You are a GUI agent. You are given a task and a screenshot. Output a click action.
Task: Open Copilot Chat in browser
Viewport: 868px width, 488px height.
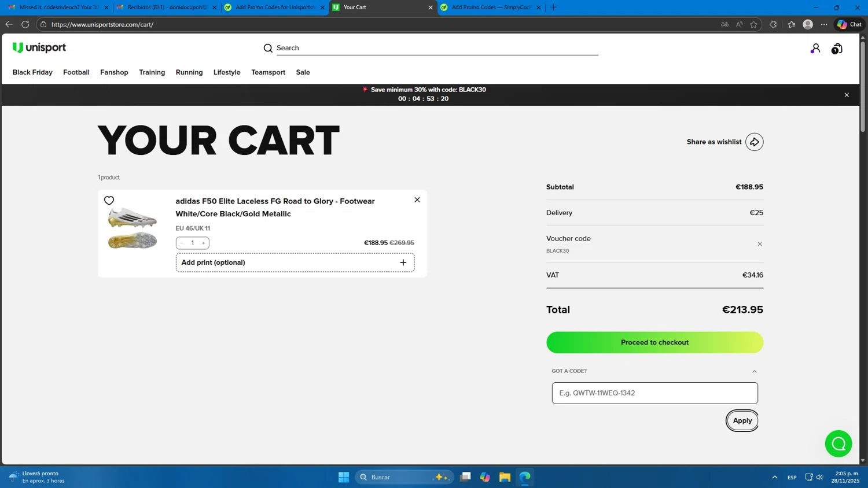(849, 24)
